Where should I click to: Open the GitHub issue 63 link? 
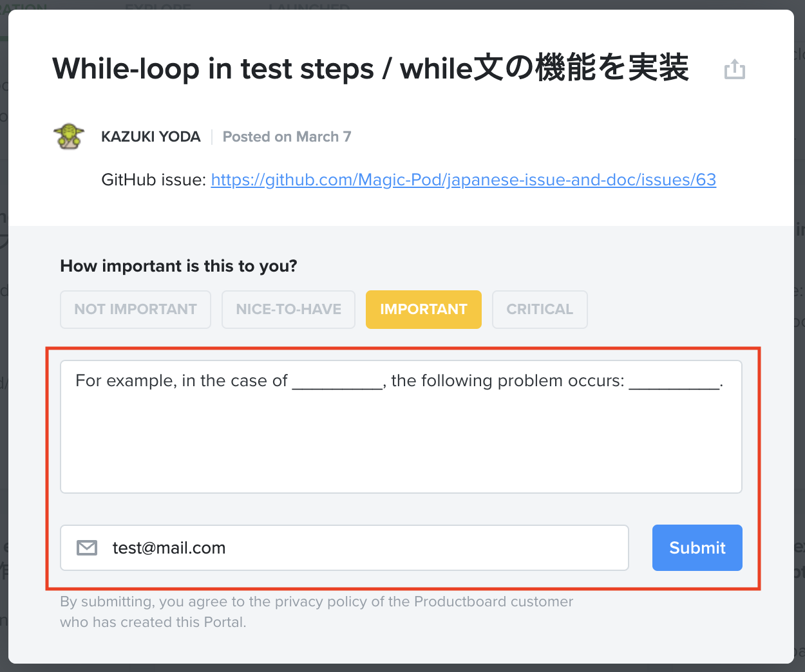pos(463,180)
